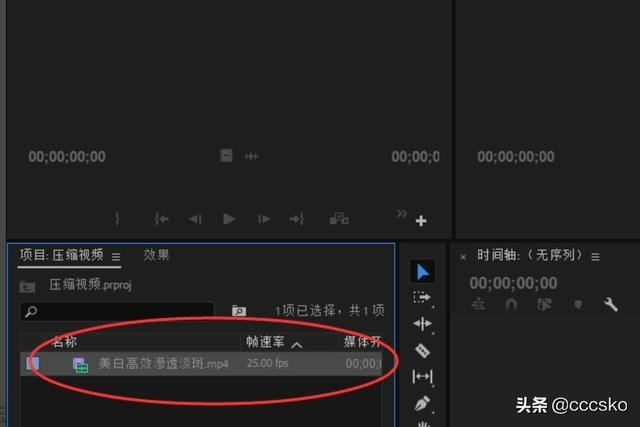Select the Ripple Edit tool
The width and height of the screenshot is (640, 427).
point(422,324)
